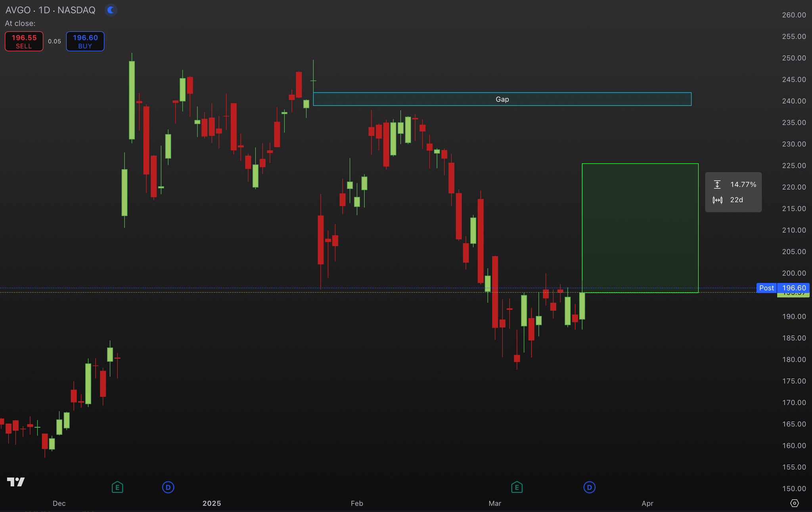Open the mid-March dividend D marker
Screen dimensions: 812x512
point(589,487)
